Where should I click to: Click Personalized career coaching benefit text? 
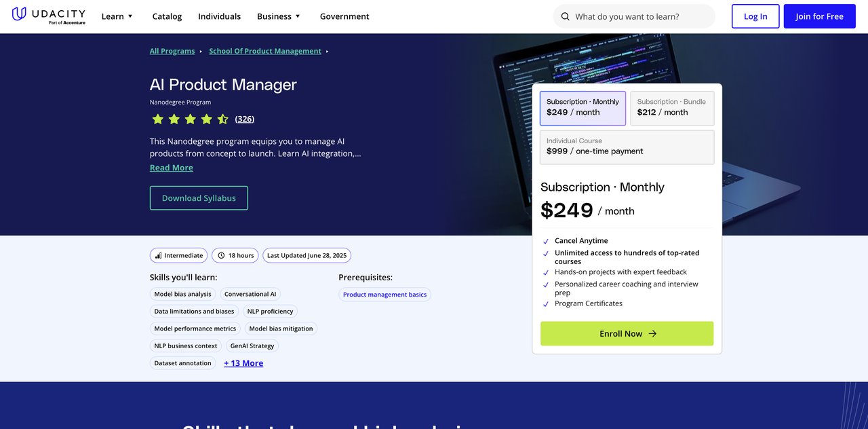pyautogui.click(x=627, y=288)
